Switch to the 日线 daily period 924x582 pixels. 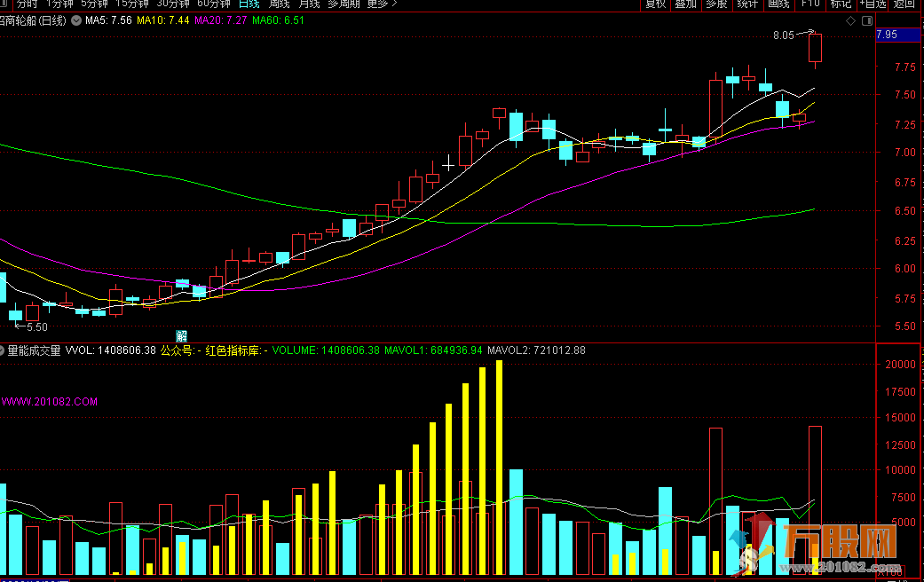[249, 4]
